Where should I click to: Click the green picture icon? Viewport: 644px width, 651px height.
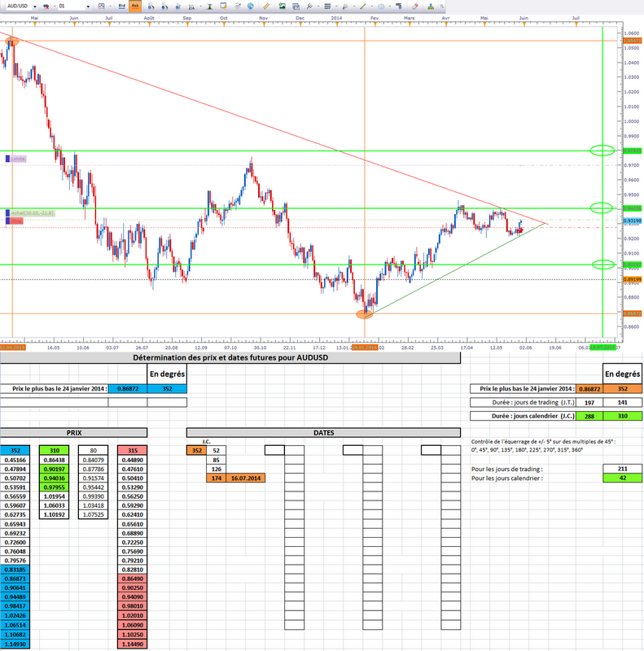pos(283,7)
